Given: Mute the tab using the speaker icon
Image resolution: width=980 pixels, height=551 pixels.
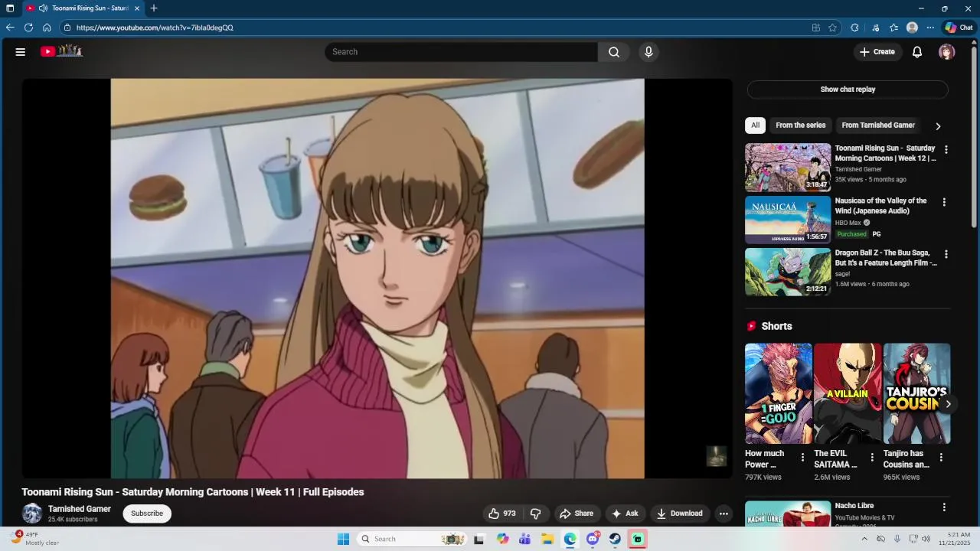Looking at the screenshot, I should [x=44, y=8].
